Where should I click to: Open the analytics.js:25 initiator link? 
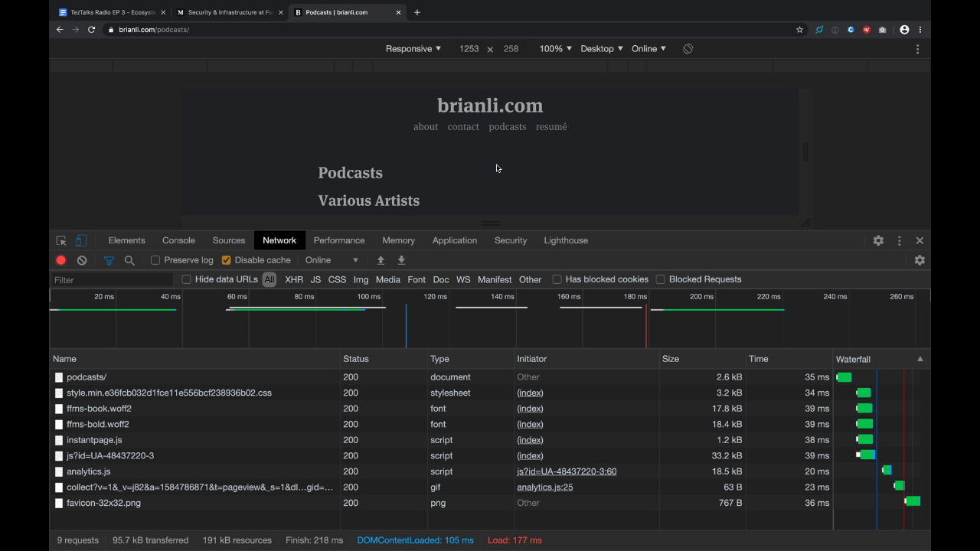tap(545, 487)
